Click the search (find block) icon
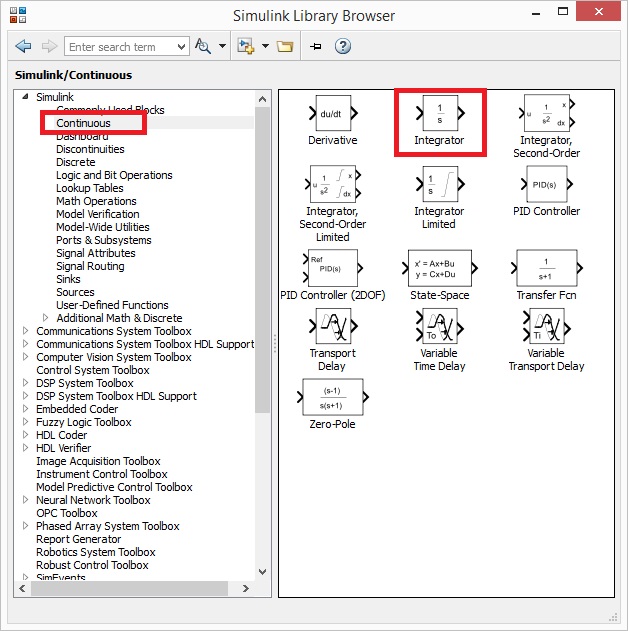The image size is (628, 631). coord(203,46)
